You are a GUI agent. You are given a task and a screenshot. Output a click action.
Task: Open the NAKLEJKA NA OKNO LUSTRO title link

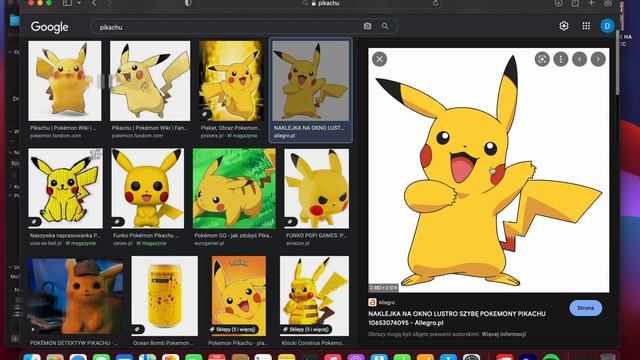[x=457, y=318]
